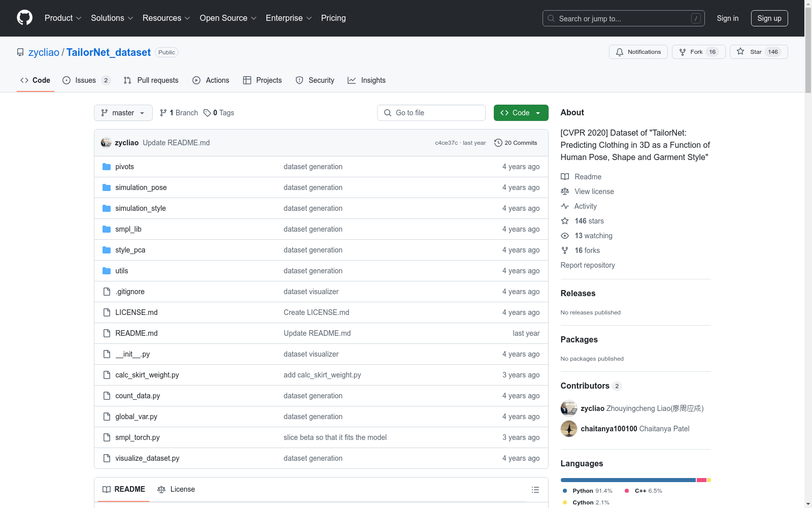This screenshot has width=812, height=508.
Task: Open the Notifications bell button
Action: [x=638, y=52]
